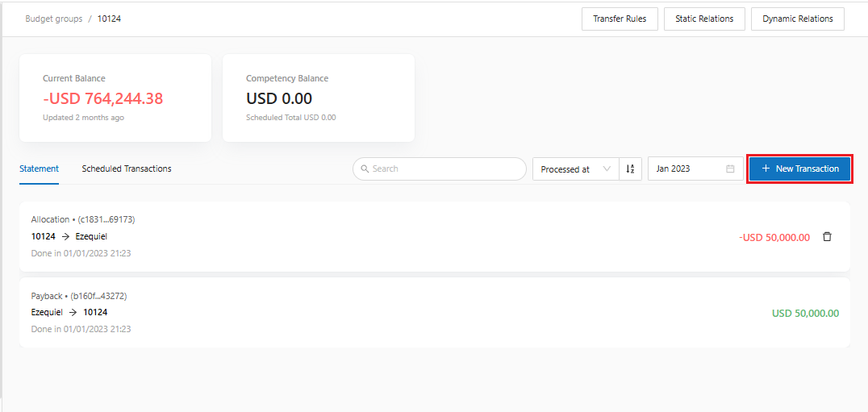Click the Competency Balance card
The image size is (868, 412).
click(318, 98)
